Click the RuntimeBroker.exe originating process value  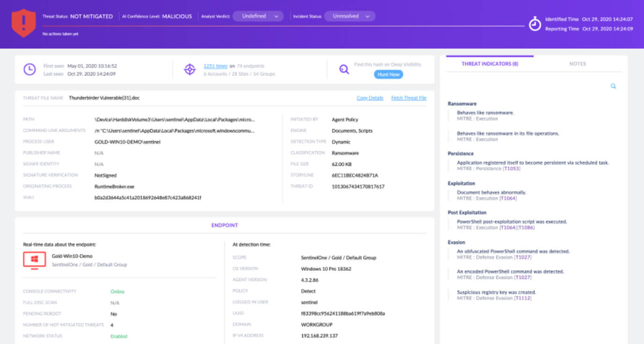[x=115, y=186]
